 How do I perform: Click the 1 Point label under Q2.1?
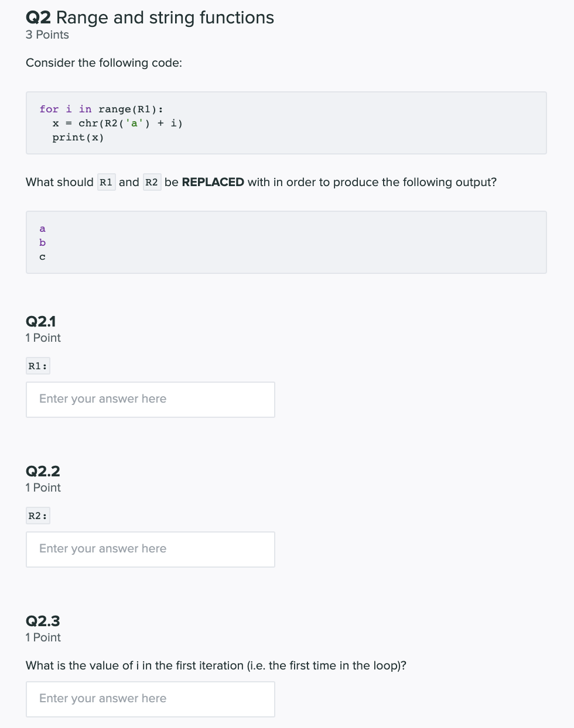click(x=43, y=338)
